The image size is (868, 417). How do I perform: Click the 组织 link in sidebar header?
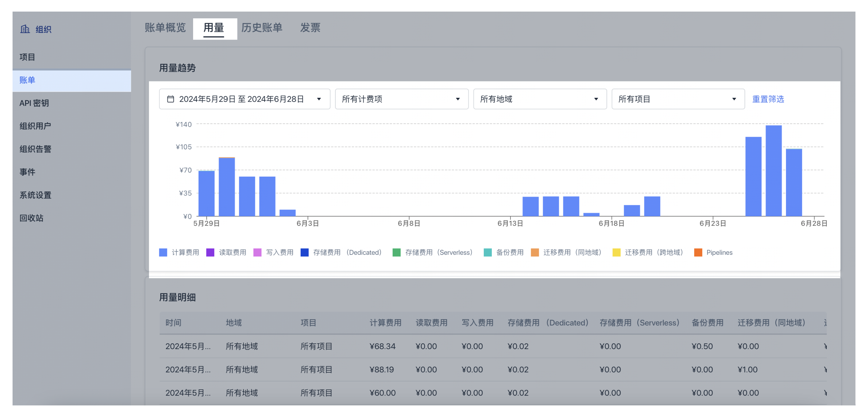pos(43,29)
